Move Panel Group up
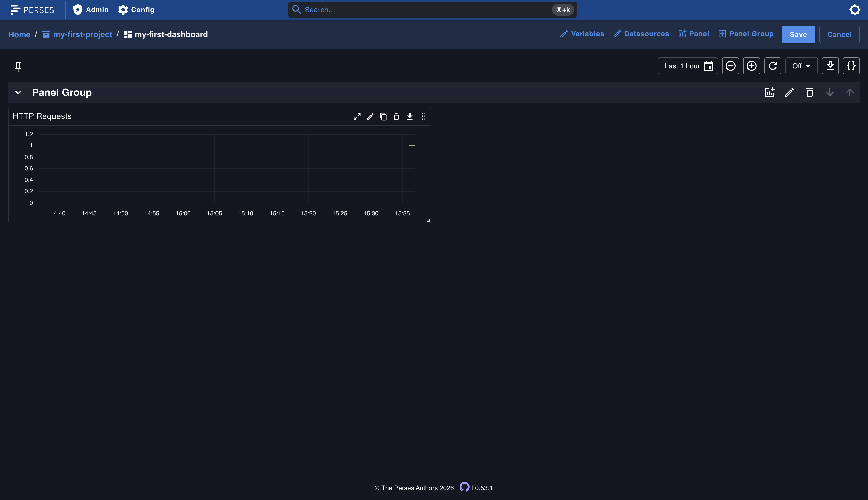Screen dimensions: 868x500 pos(849,93)
